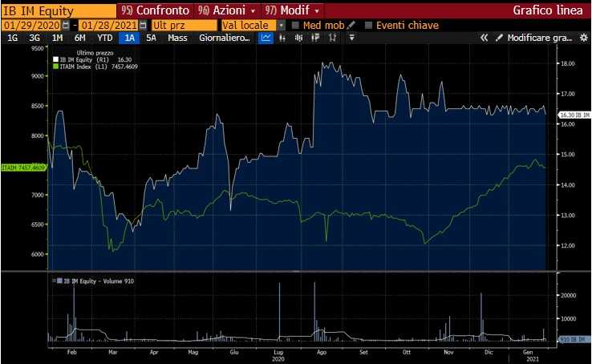Screen dimensions: 592x364
Task: Click the Ultimo prezzo legend header
Action: [x=95, y=53]
